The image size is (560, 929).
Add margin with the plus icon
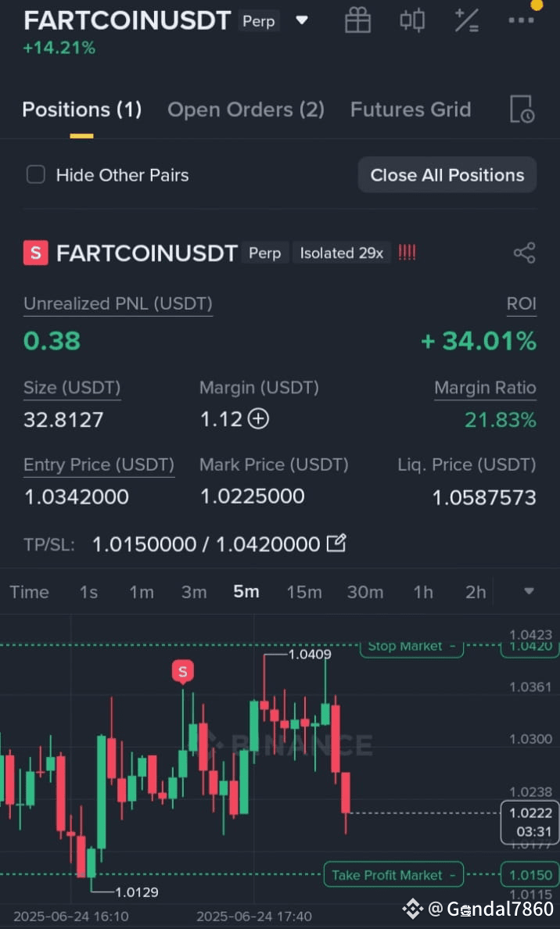[x=258, y=419]
